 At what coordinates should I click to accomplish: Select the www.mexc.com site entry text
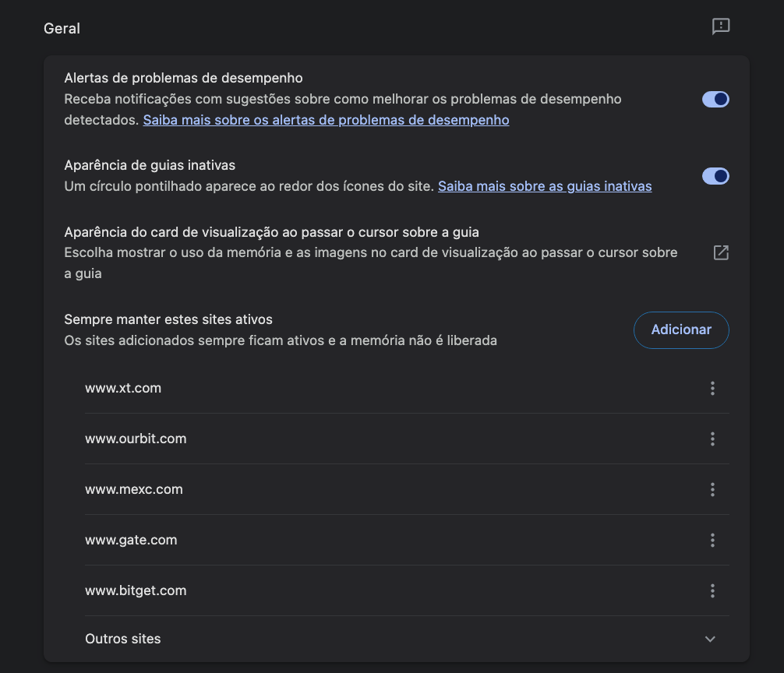click(x=134, y=489)
